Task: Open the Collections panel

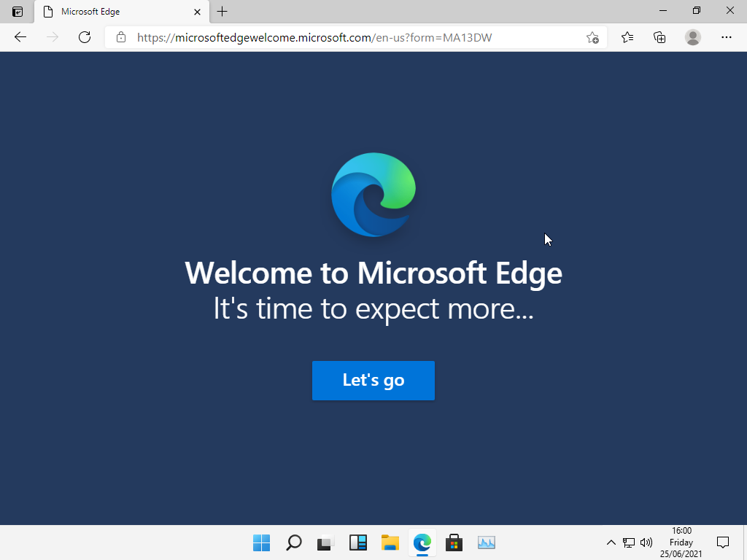Action: tap(659, 37)
